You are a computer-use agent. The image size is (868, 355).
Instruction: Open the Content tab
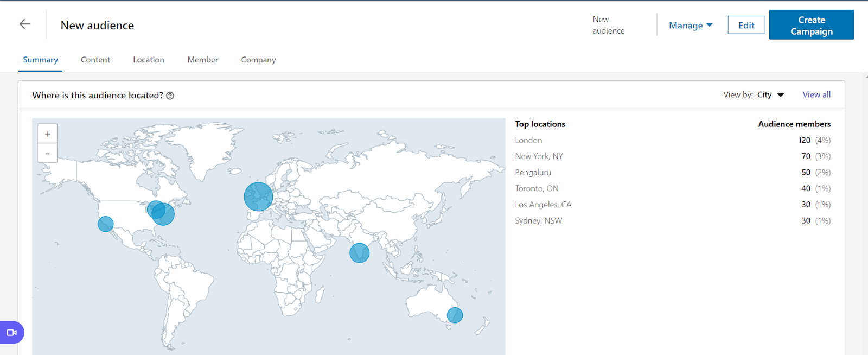[x=95, y=60]
